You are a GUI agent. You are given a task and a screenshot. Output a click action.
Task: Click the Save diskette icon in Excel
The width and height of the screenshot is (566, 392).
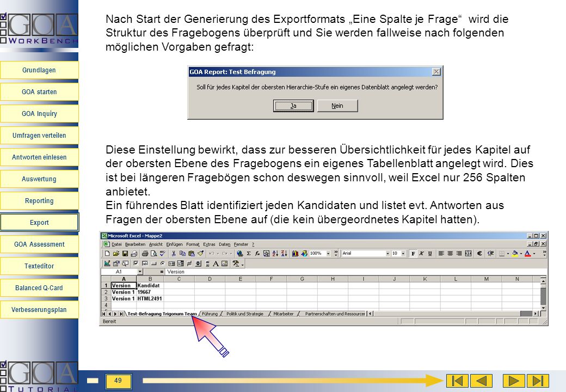tap(125, 253)
